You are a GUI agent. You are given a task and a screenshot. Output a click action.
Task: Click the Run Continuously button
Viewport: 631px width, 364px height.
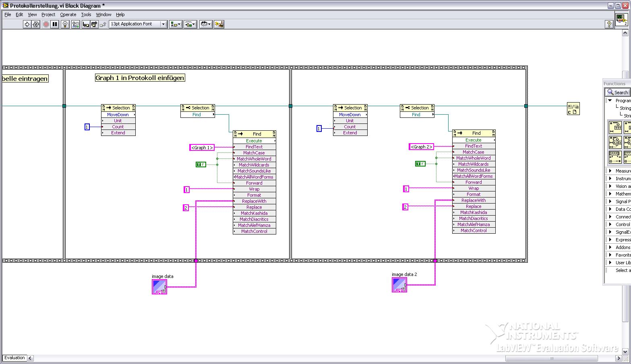pos(36,24)
